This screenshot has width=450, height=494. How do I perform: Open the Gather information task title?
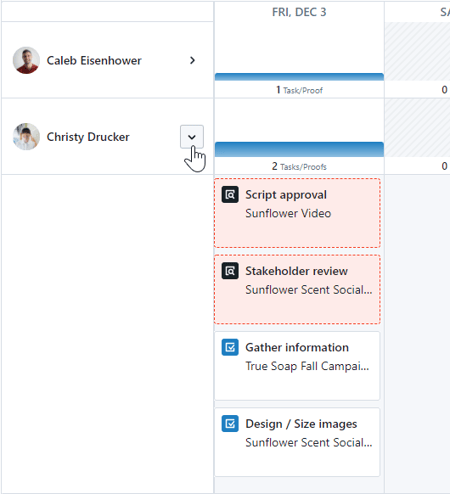pyautogui.click(x=297, y=347)
